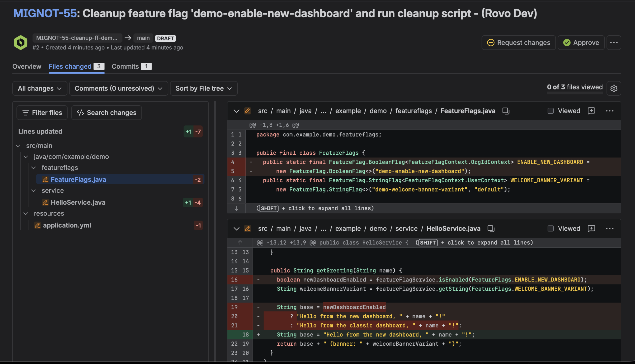The width and height of the screenshot is (635, 364).
Task: Expand lines below in FeatureFlags.java diff
Action: [236, 208]
